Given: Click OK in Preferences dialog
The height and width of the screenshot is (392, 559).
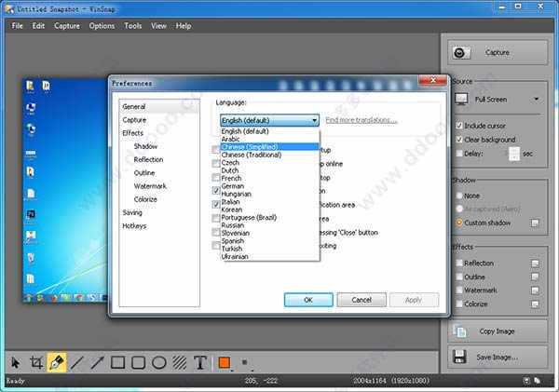Looking at the screenshot, I should coord(308,300).
